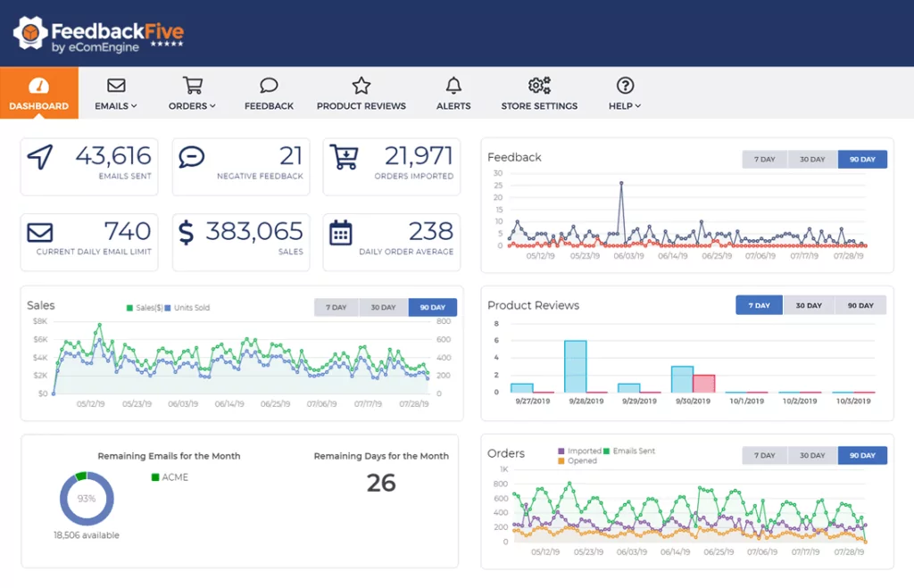Go to the Dashboard tab
This screenshot has width=914, height=588.
[39, 93]
